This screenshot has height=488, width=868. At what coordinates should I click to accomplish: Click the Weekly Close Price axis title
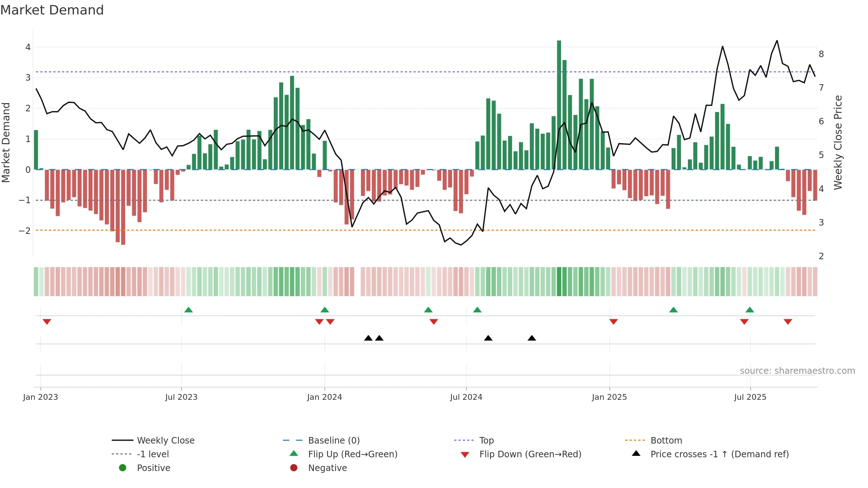(838, 142)
